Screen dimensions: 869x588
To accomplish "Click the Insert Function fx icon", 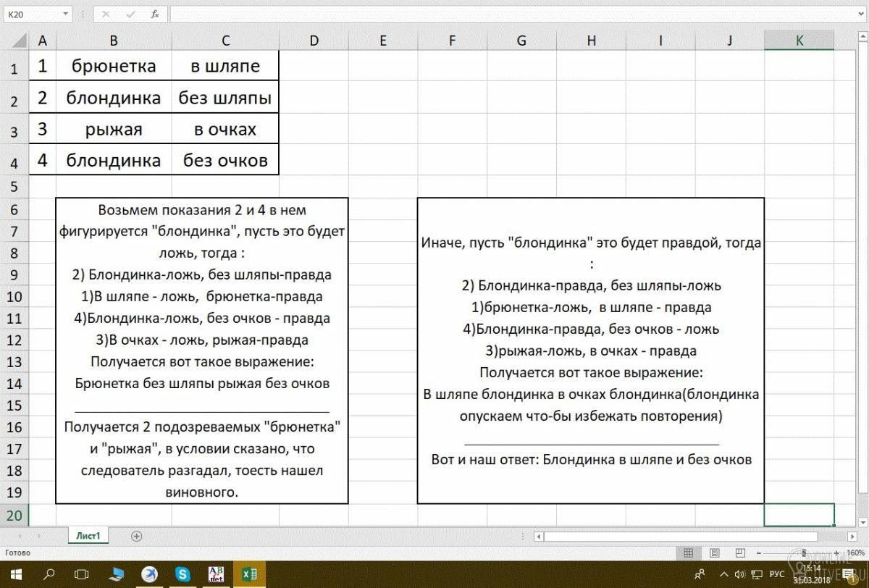I will click(x=154, y=14).
